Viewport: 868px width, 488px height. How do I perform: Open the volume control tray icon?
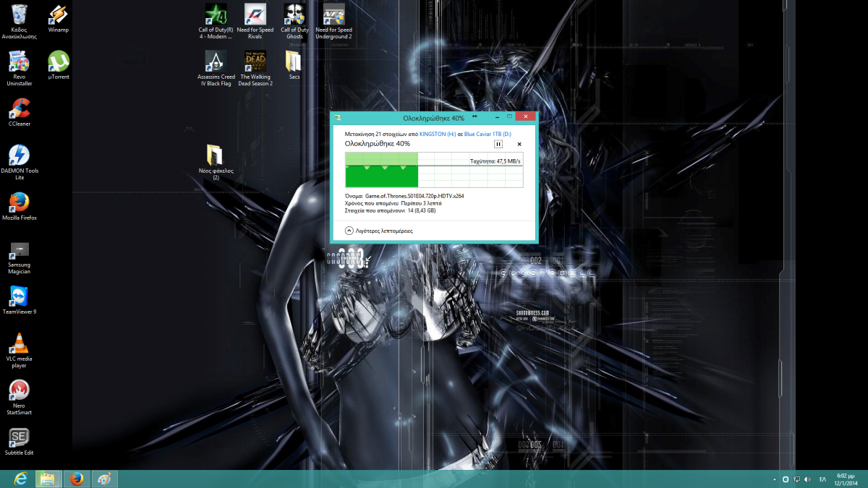tap(808, 479)
